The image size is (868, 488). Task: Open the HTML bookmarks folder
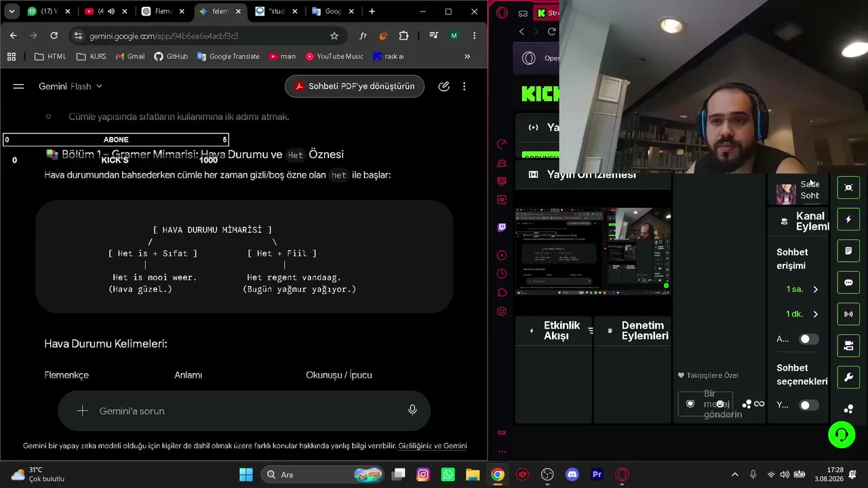pos(50,57)
